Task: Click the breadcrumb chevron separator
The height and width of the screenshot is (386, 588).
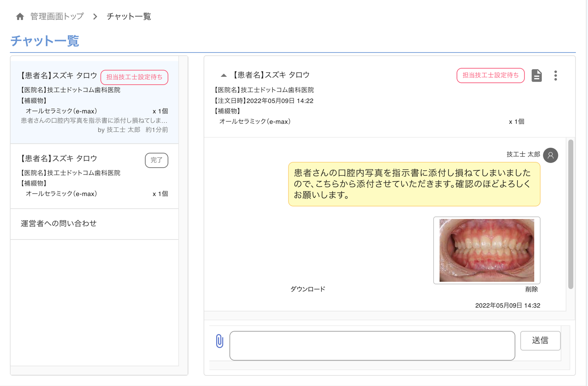Action: 95,16
